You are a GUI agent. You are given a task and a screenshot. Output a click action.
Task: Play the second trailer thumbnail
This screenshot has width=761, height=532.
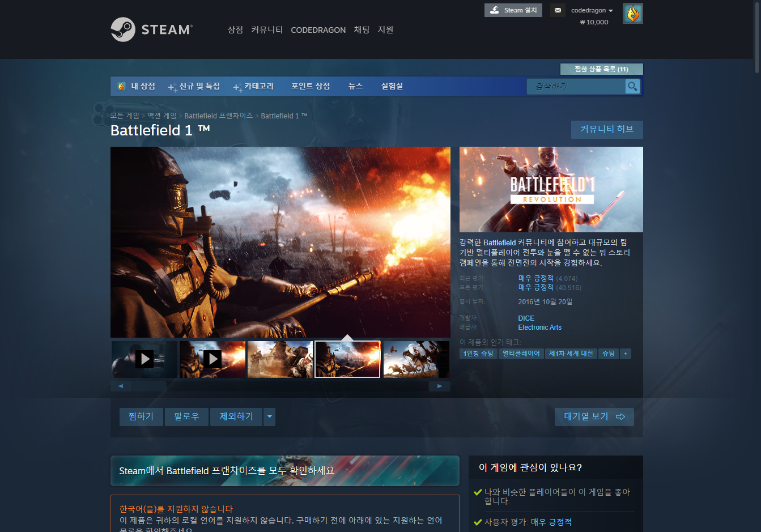[x=212, y=359]
